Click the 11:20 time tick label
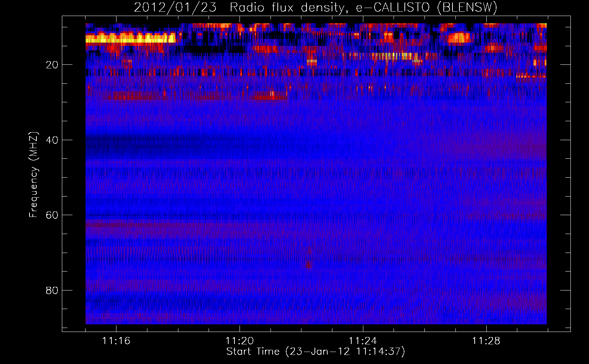 240,341
